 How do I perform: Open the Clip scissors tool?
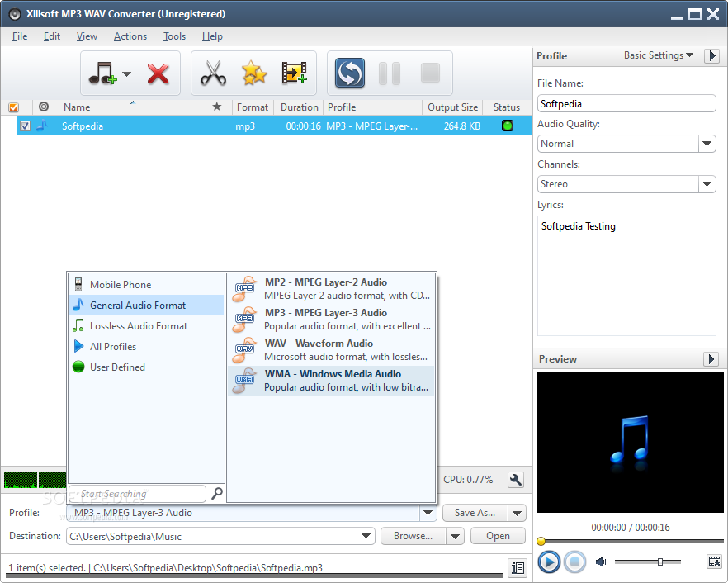213,73
